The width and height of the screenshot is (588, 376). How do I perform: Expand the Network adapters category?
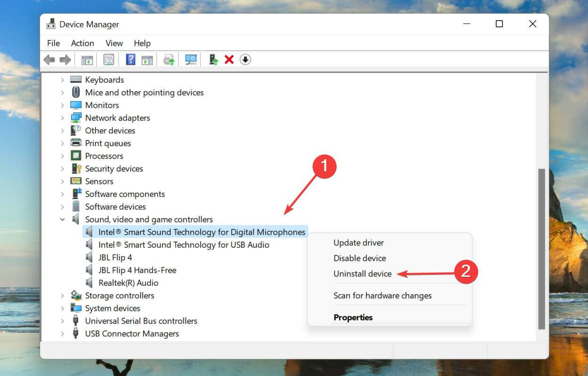click(63, 117)
